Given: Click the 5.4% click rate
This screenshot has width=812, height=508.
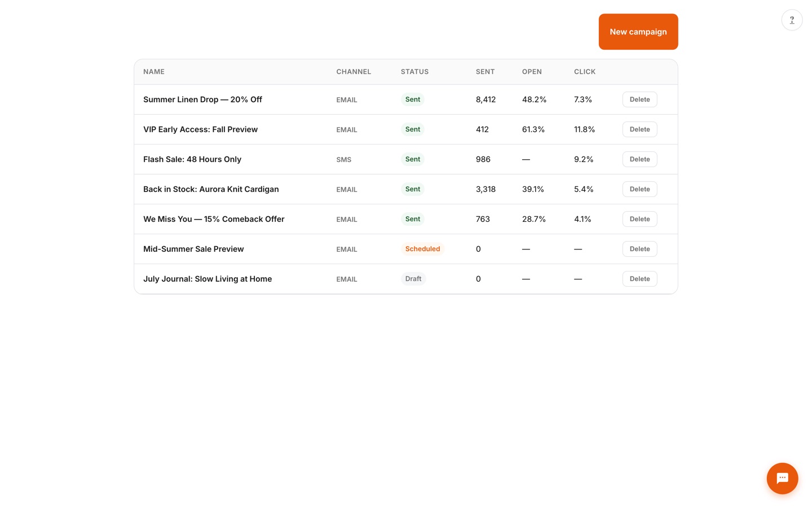Looking at the screenshot, I should coord(584,189).
